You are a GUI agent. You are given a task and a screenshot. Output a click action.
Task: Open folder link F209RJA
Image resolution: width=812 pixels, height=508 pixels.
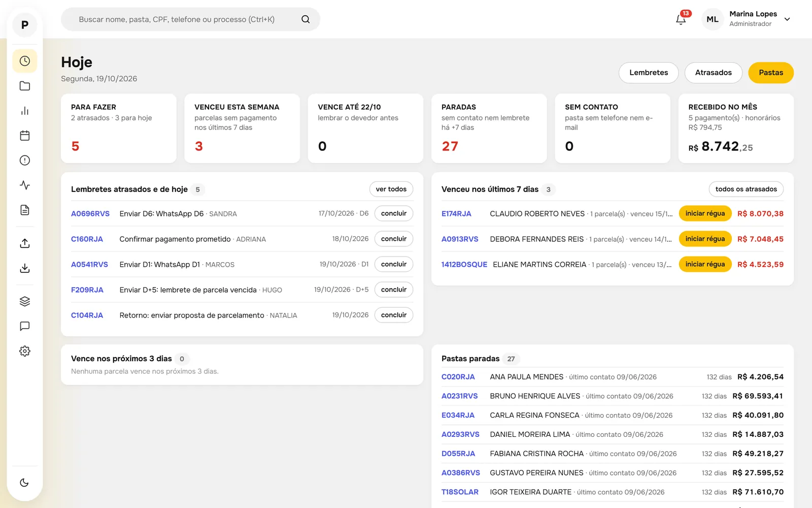(87, 290)
